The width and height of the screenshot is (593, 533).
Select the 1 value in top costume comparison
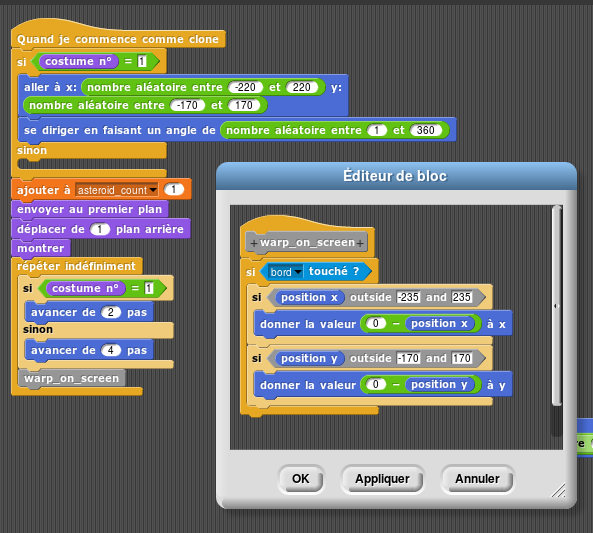(142, 61)
